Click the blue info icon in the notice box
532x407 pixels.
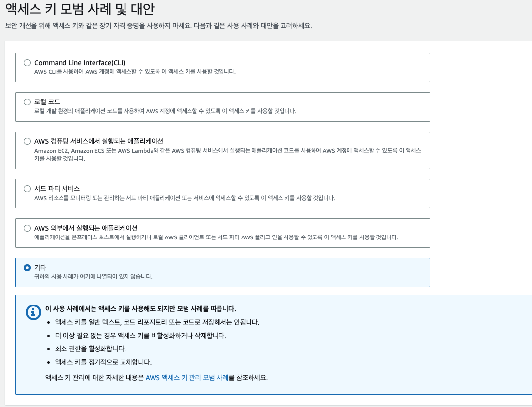[33, 312]
